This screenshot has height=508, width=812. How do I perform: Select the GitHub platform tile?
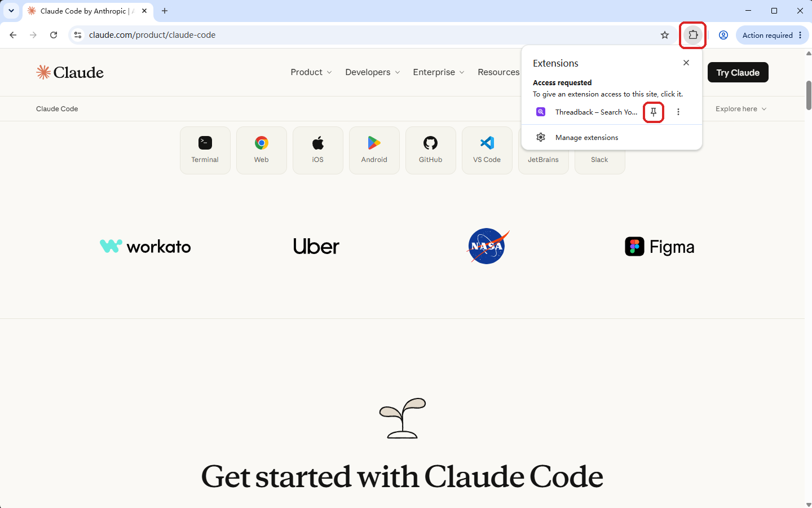point(431,150)
